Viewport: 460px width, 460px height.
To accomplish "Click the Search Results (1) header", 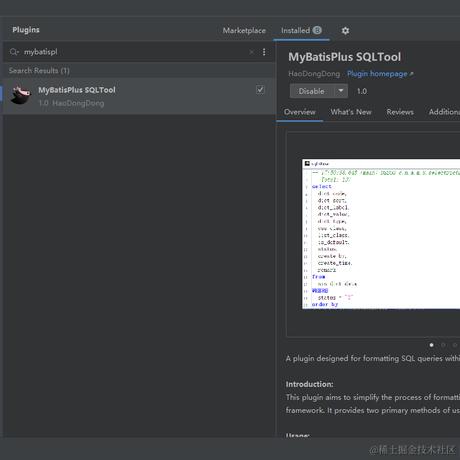I will 39,71.
